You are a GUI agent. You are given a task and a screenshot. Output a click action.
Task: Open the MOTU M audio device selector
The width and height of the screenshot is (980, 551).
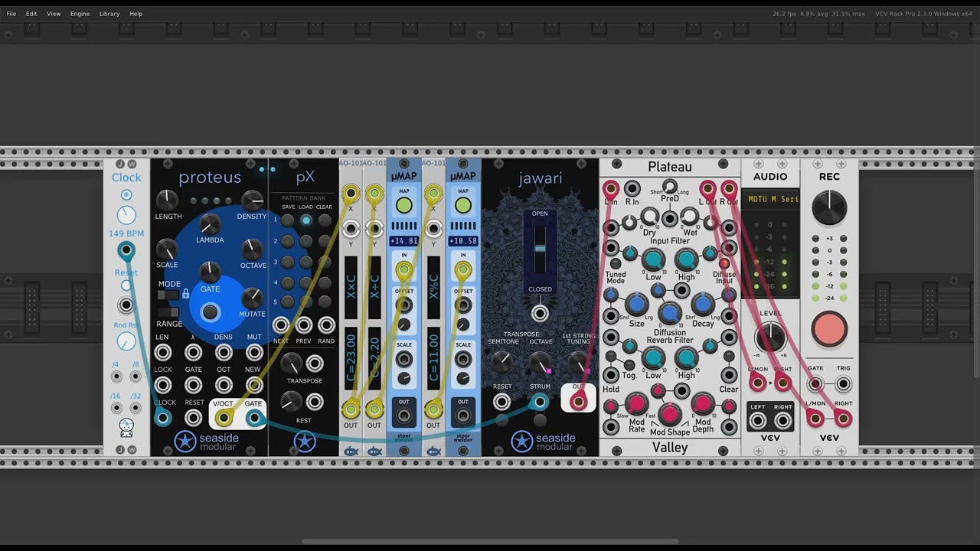tap(770, 200)
